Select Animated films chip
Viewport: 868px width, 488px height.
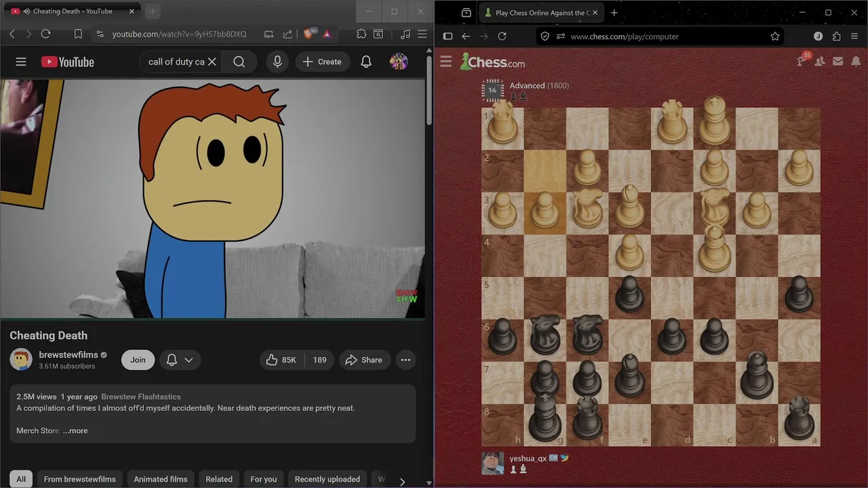coord(161,479)
